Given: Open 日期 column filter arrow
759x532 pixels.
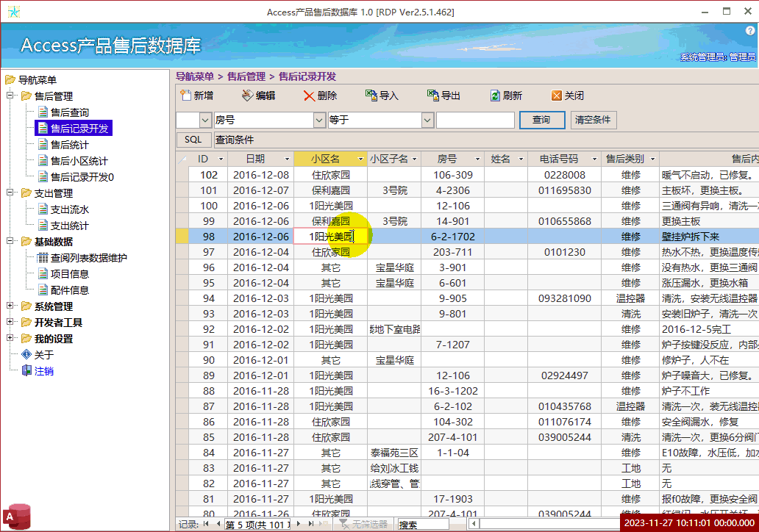Looking at the screenshot, I should tap(287, 159).
